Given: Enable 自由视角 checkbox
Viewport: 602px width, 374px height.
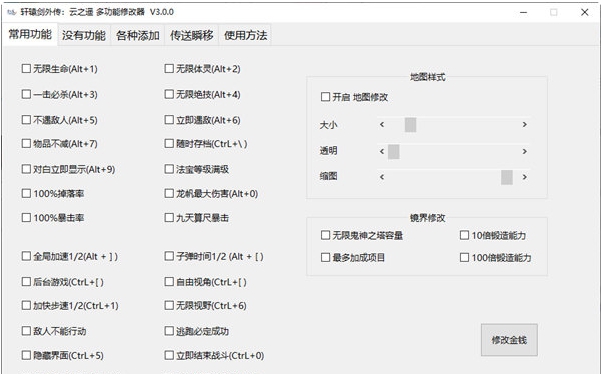Looking at the screenshot, I should pos(169,282).
